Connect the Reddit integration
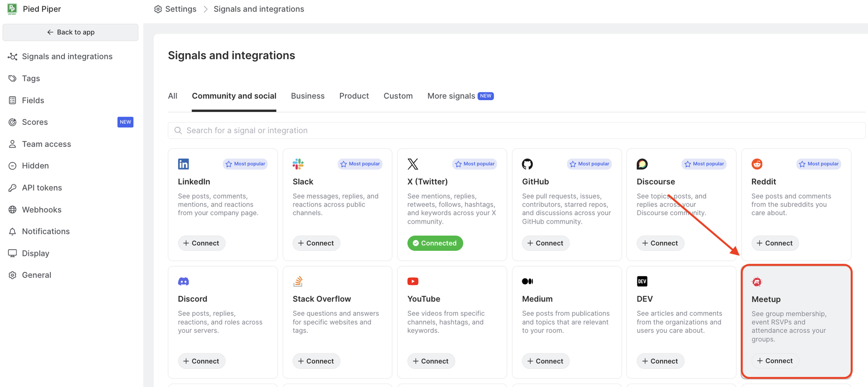 [775, 243]
